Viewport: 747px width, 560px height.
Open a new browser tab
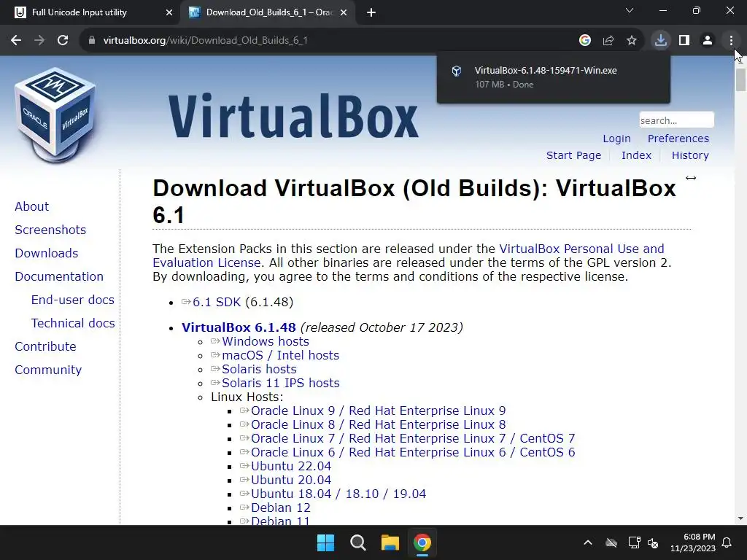tap(371, 13)
